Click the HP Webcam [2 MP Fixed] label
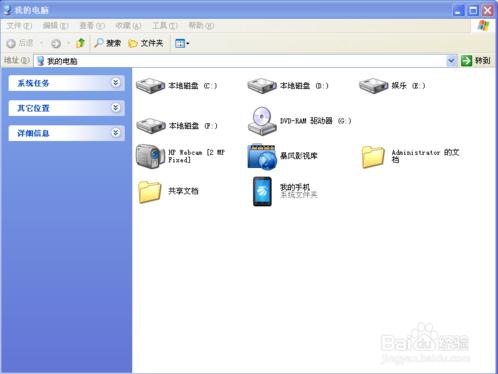This screenshot has width=498, height=374. click(197, 156)
